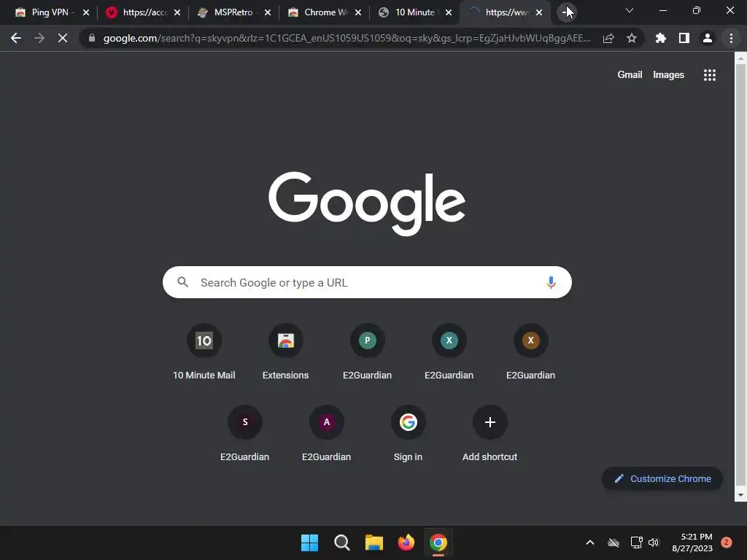This screenshot has width=747, height=560.
Task: Click the address bar URL
Action: 347,38
